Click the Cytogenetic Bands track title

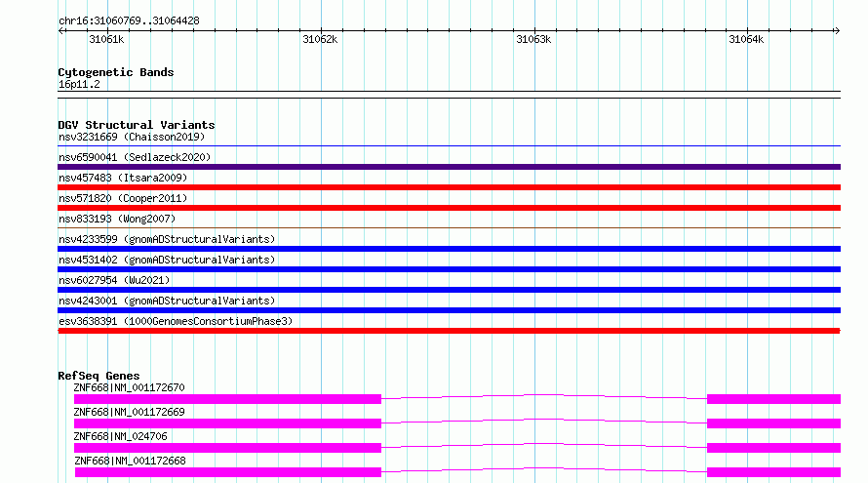[116, 72]
